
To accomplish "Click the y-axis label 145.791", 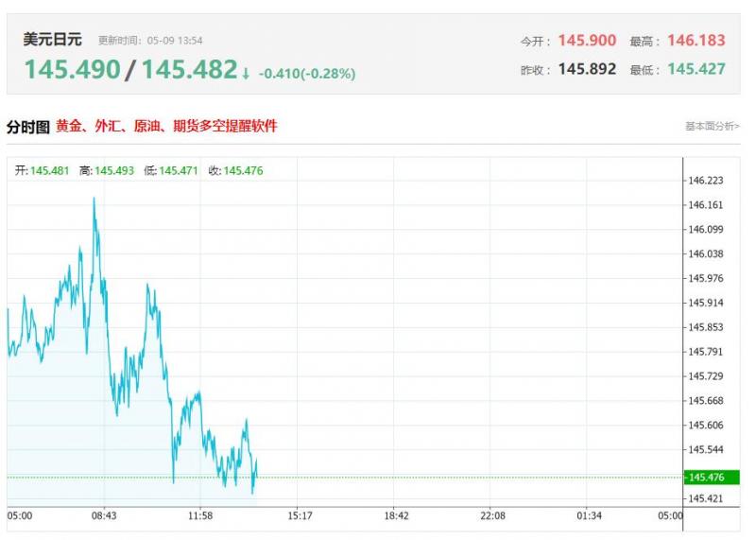I will [705, 352].
